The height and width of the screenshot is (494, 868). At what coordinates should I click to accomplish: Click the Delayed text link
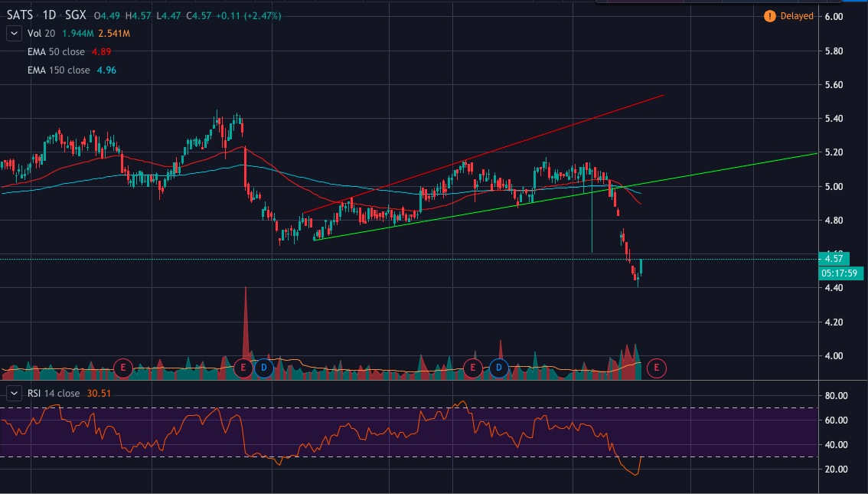(795, 15)
